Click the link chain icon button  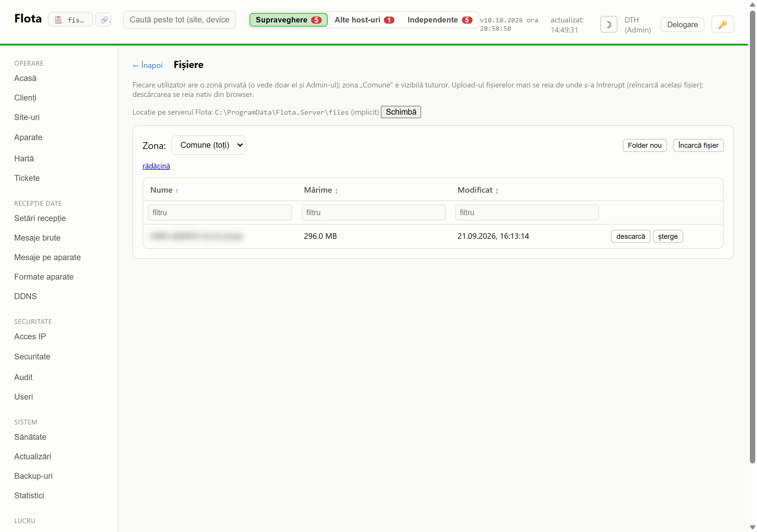click(103, 20)
